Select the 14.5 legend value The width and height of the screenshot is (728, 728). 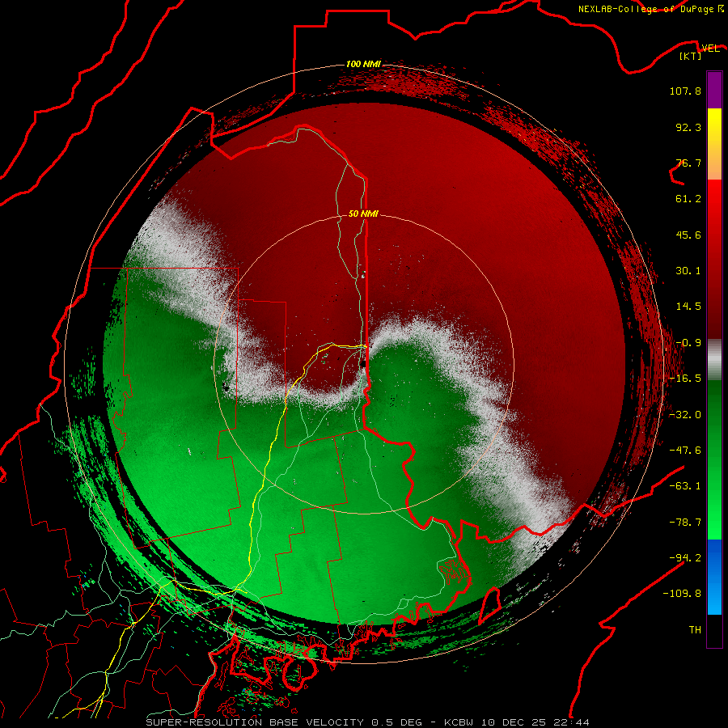click(688, 307)
